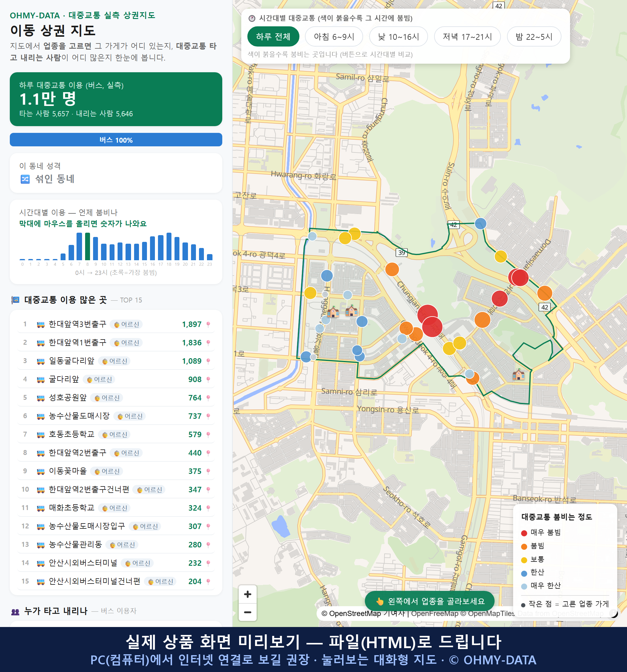
Task: Click the blue 한산 legend swatch
Action: tap(524, 573)
